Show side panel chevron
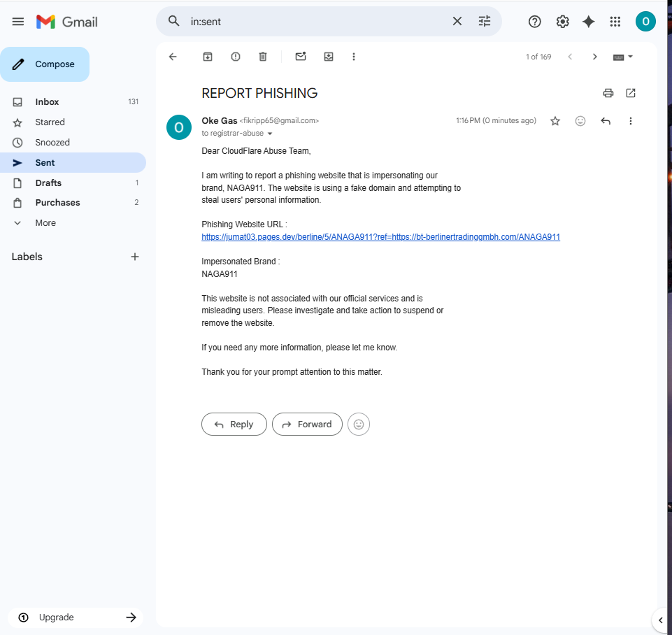This screenshot has height=635, width=672. pyautogui.click(x=660, y=620)
